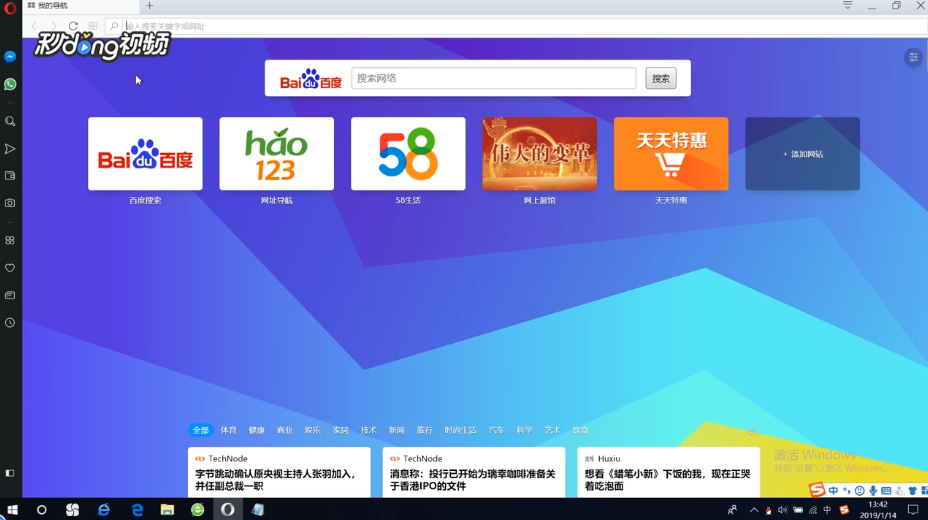Open Facebook Messenger in the Opera sidebar
The image size is (928, 520).
pos(10,57)
